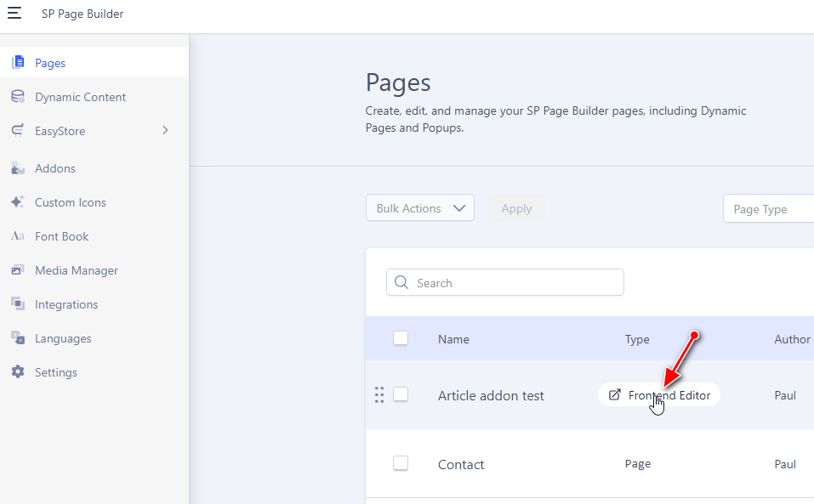The image size is (814, 504).
Task: Click the Media Manager image icon
Action: tap(18, 270)
